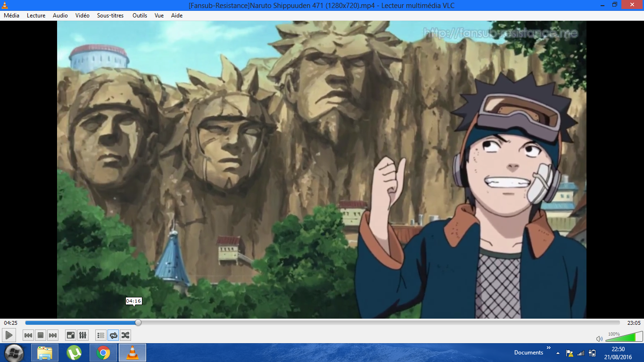Image resolution: width=644 pixels, height=362 pixels.
Task: Expand the Documents toolbar chevron
Action: pyautogui.click(x=548, y=348)
